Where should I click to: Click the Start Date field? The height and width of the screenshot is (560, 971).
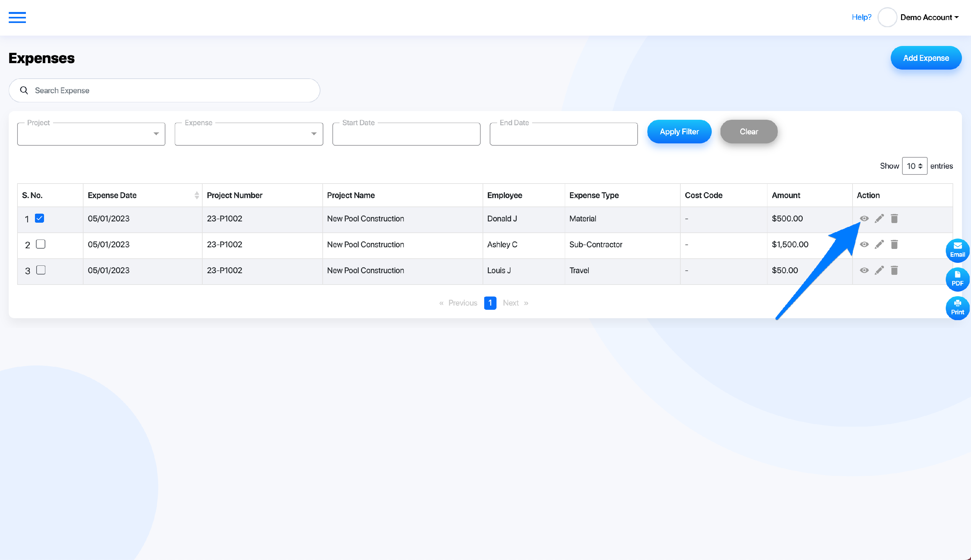406,134
